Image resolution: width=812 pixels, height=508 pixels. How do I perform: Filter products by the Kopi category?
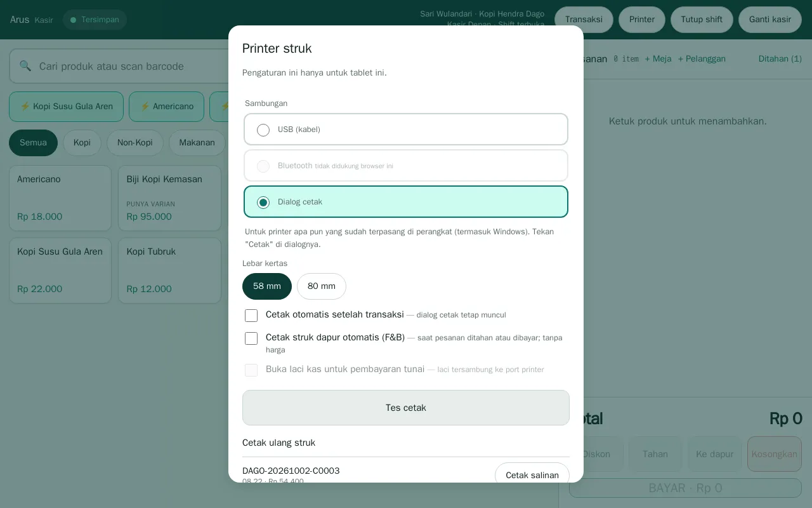82,143
